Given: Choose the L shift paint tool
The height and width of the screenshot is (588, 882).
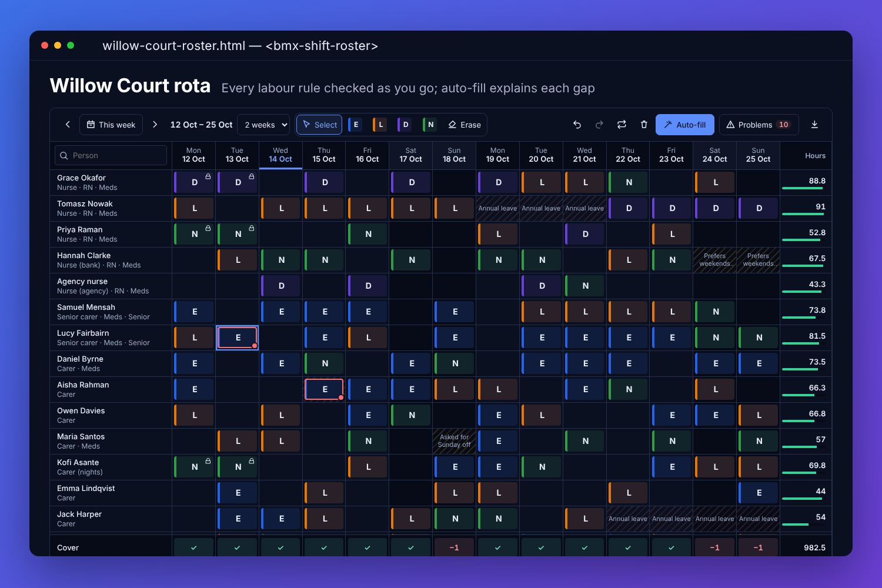Looking at the screenshot, I should point(379,125).
